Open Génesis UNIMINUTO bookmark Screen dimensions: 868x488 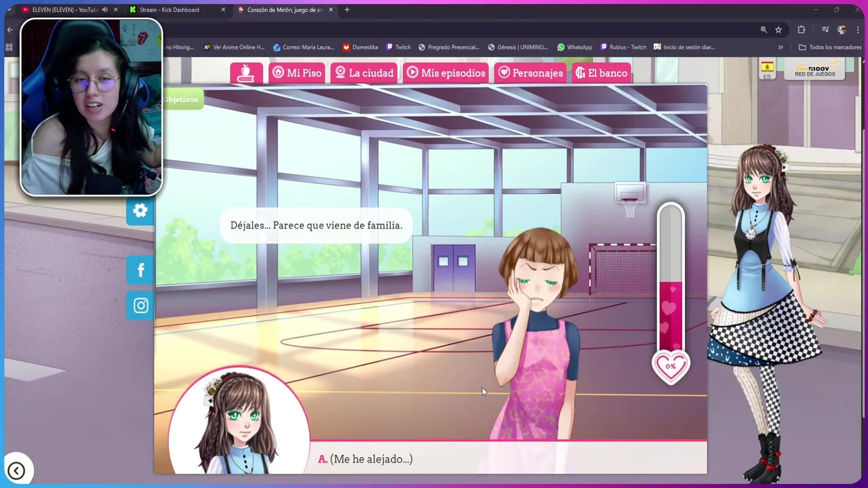tap(517, 47)
